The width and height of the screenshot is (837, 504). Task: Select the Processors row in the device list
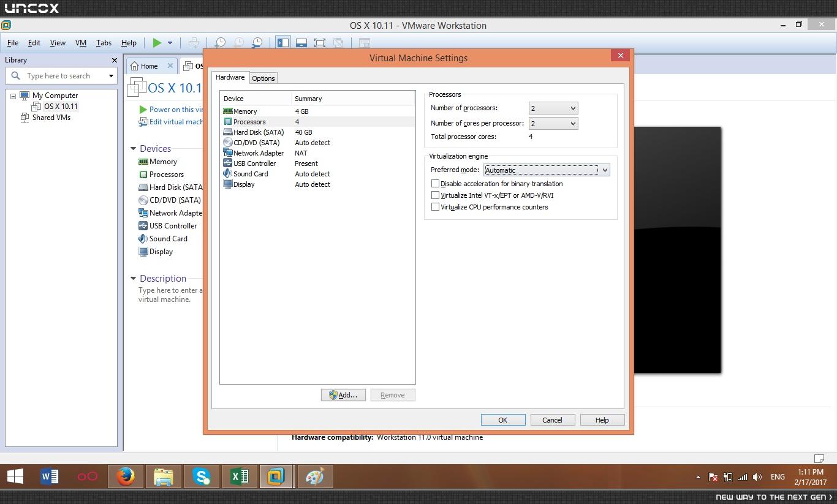coord(317,122)
